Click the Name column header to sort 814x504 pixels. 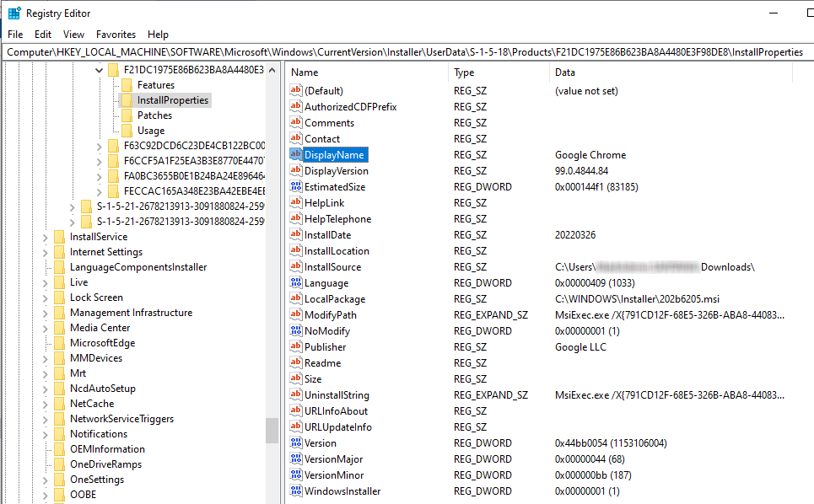click(363, 72)
